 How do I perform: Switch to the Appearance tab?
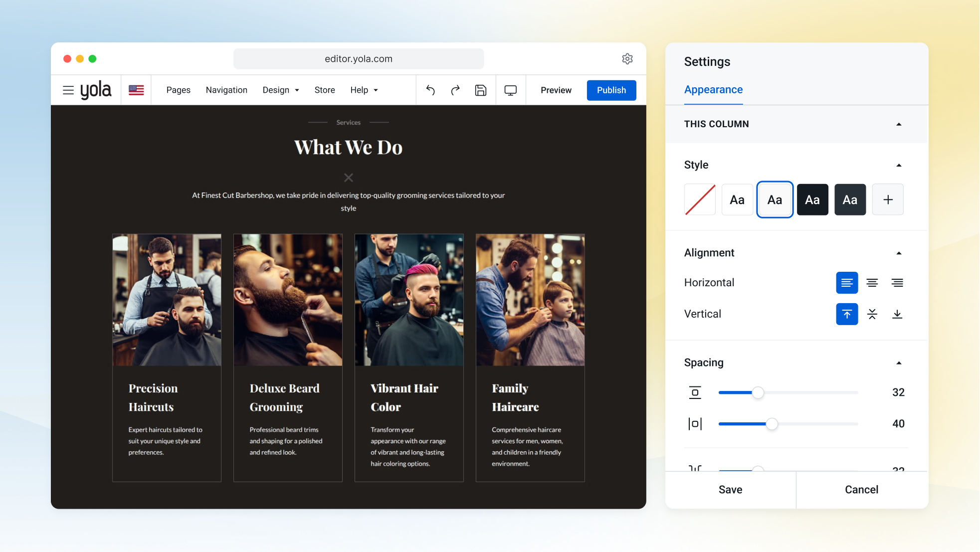[x=713, y=90]
